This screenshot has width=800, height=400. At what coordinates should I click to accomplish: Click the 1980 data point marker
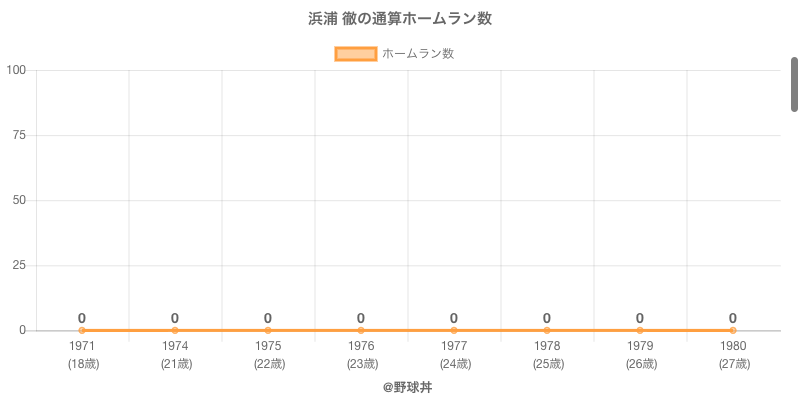point(733,330)
